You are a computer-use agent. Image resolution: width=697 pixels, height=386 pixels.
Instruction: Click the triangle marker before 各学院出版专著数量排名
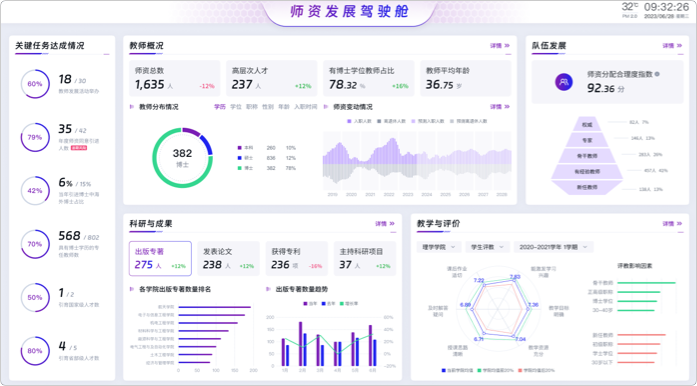click(x=132, y=289)
